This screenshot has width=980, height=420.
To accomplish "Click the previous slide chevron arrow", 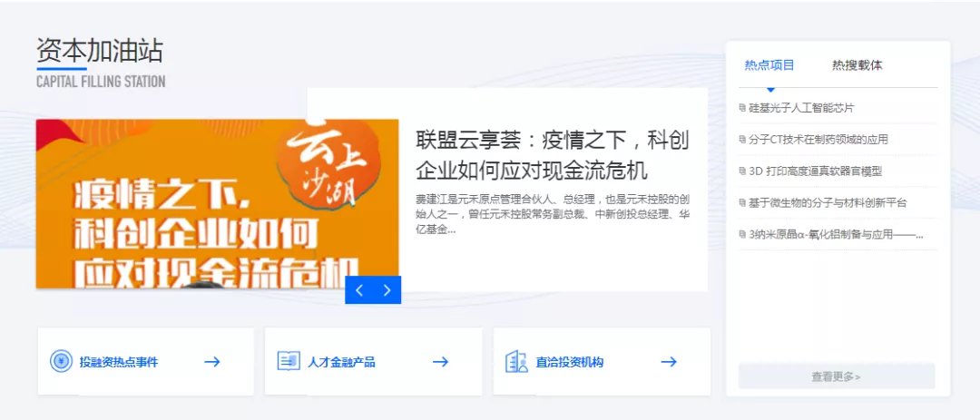I will click(358, 290).
